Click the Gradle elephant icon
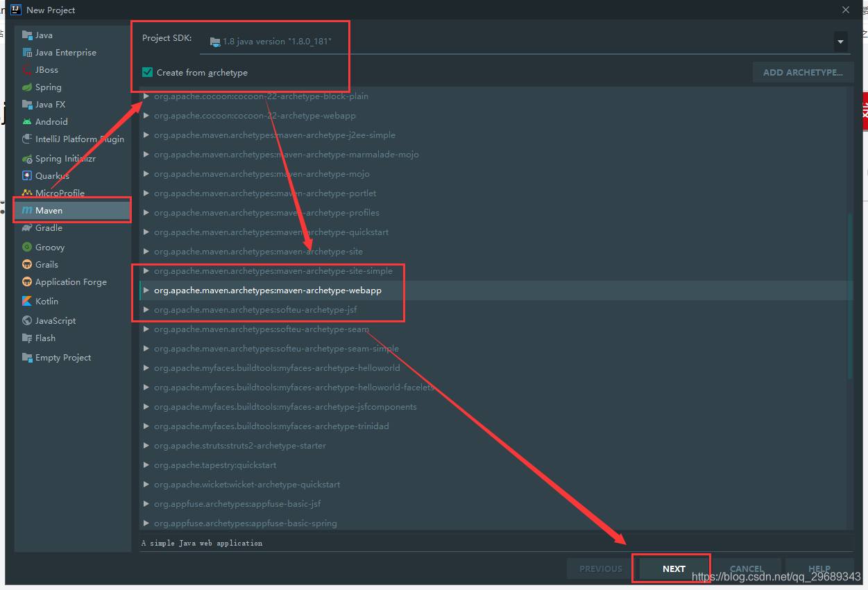The width and height of the screenshot is (868, 590). pyautogui.click(x=27, y=228)
